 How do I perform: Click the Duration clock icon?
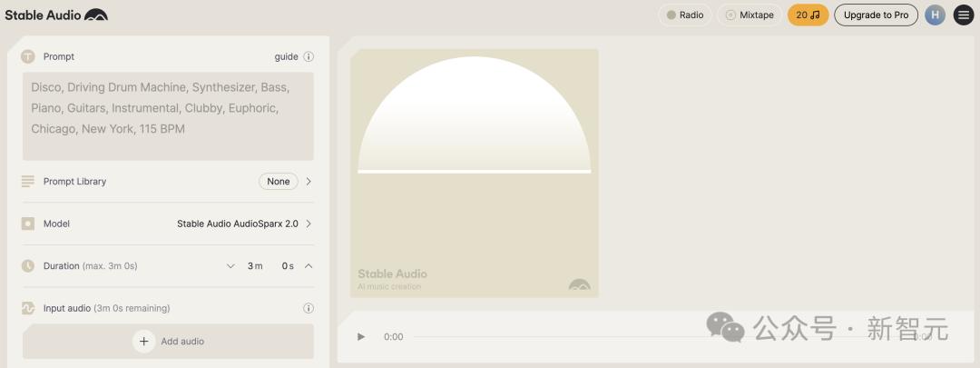coord(27,266)
